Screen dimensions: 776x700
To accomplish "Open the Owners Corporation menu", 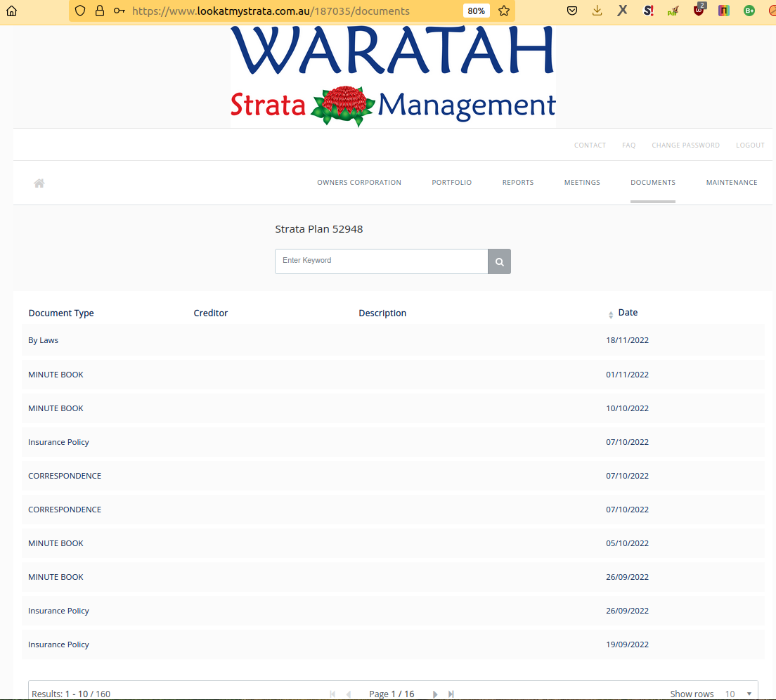I will pyautogui.click(x=358, y=183).
